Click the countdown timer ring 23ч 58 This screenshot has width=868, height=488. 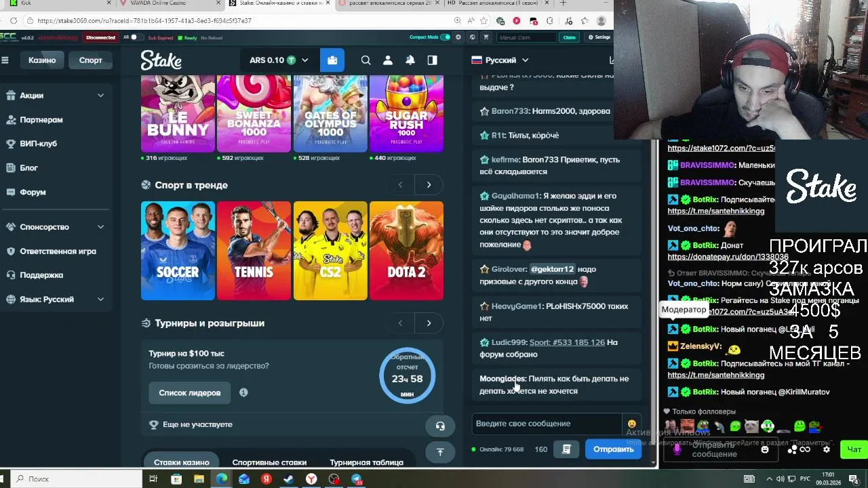(x=407, y=375)
